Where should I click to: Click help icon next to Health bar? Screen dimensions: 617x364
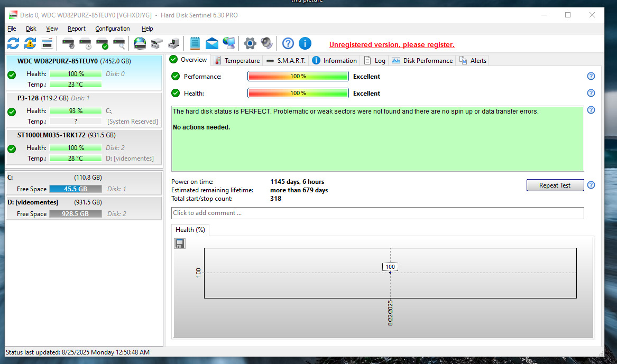click(x=591, y=93)
